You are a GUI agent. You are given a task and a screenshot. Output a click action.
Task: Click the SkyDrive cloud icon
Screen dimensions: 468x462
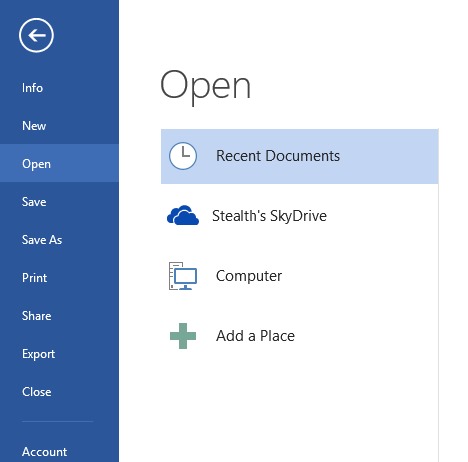183,215
